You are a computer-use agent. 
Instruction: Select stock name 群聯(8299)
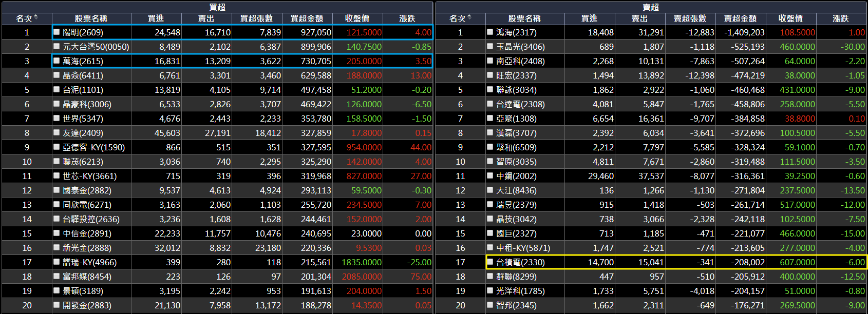[x=516, y=277]
